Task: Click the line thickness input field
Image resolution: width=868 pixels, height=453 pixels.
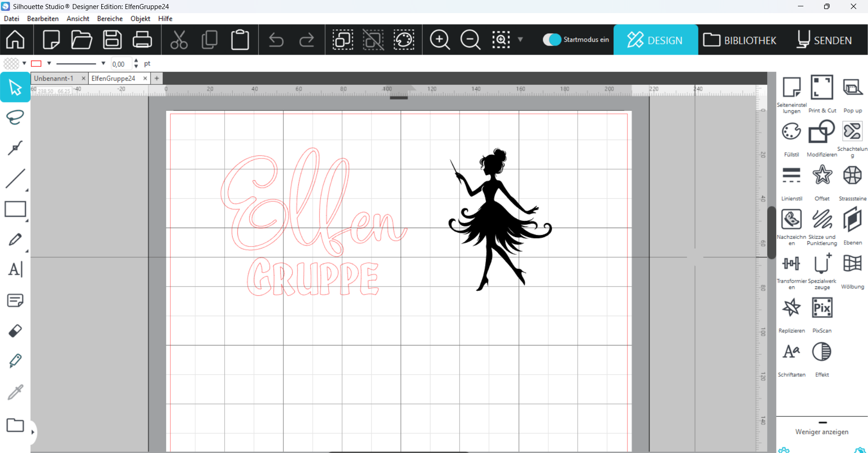Action: point(121,64)
